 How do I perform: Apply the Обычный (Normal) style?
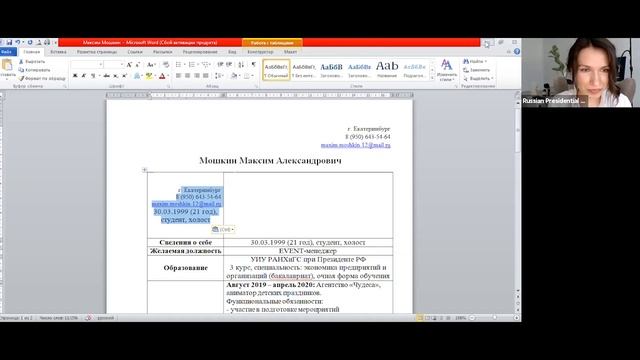click(x=276, y=70)
